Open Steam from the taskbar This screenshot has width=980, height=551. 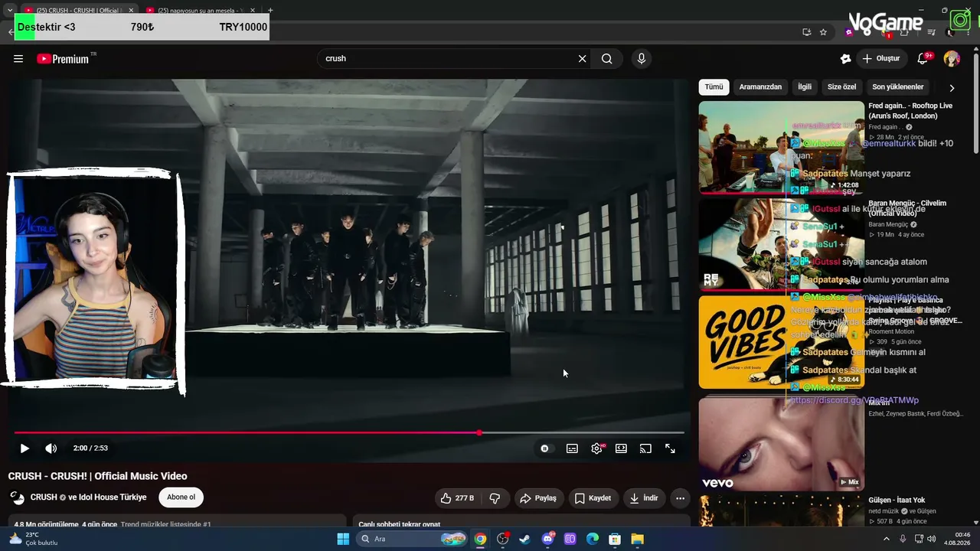click(x=524, y=540)
